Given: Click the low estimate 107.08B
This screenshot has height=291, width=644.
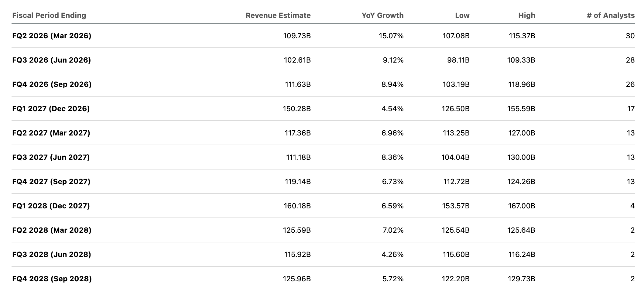Looking at the screenshot, I should (x=456, y=36).
